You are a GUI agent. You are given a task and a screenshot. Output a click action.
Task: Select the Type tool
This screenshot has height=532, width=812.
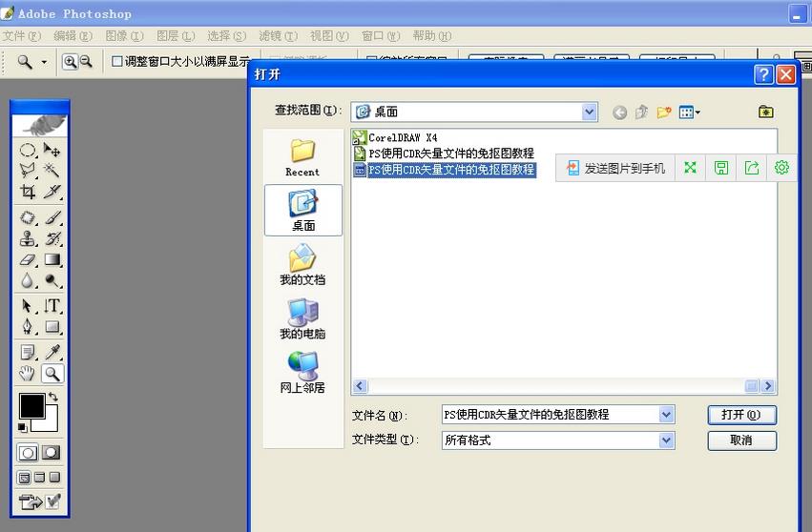pos(52,306)
